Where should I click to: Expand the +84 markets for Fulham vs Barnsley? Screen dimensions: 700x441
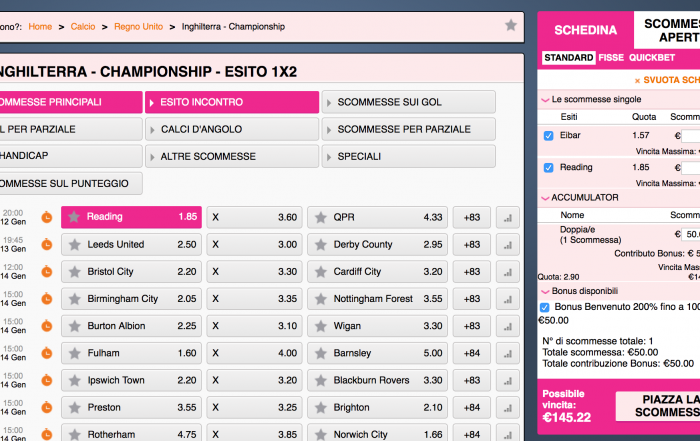point(472,353)
